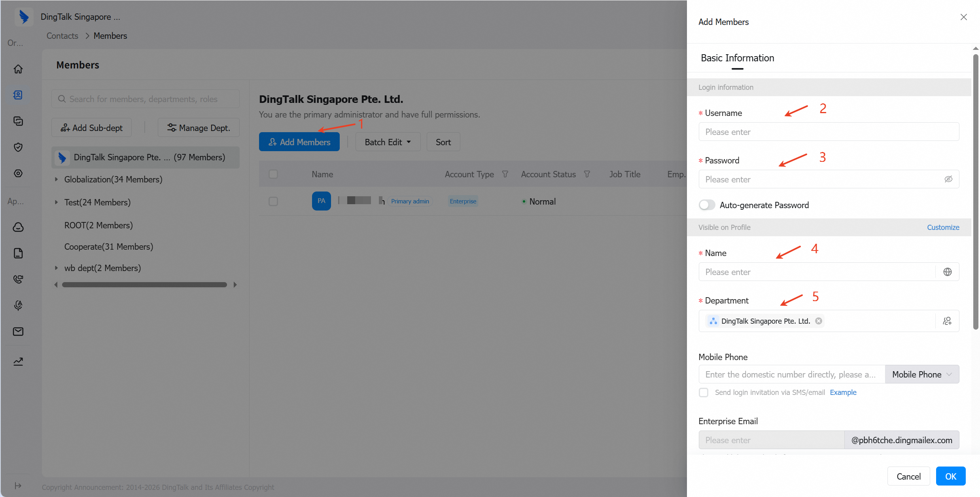Open the document icon in sidebar
Screen dimensions: 980x497
(18, 253)
